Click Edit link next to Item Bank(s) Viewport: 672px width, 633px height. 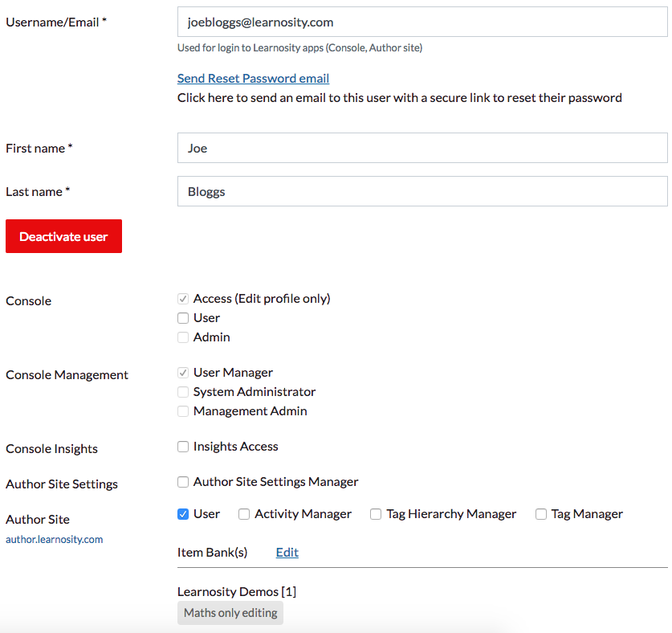pyautogui.click(x=287, y=553)
